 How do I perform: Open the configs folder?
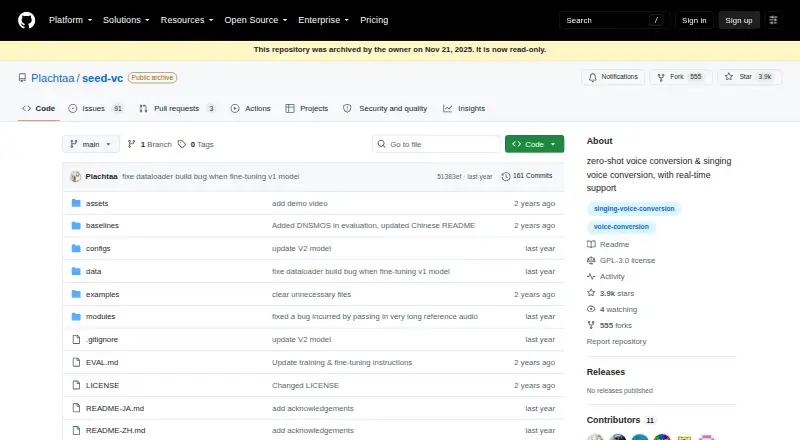click(98, 249)
